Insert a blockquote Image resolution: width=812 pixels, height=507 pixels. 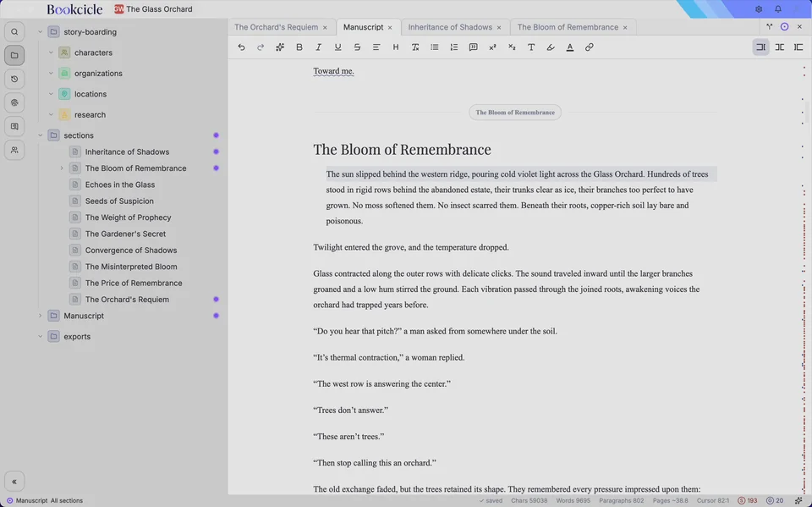point(474,47)
